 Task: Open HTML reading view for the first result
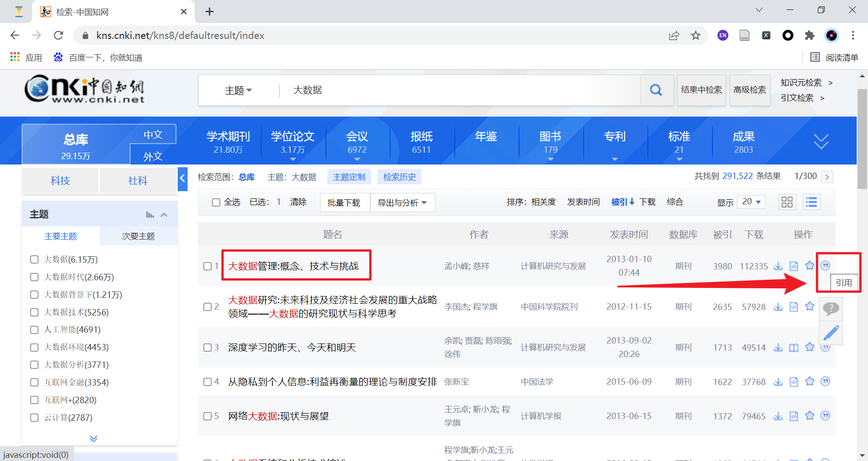pos(794,266)
